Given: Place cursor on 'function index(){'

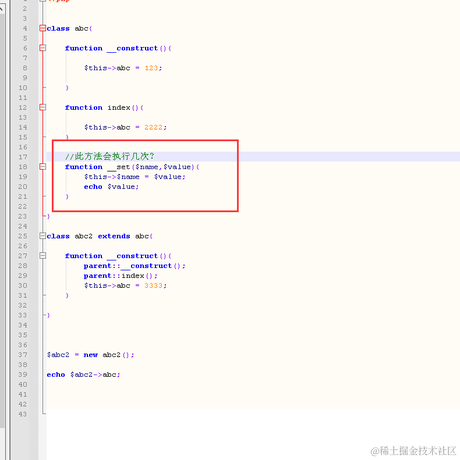Looking at the screenshot, I should (x=104, y=108).
